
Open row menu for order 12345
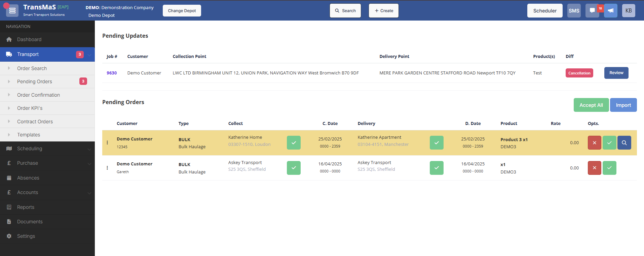tap(107, 142)
